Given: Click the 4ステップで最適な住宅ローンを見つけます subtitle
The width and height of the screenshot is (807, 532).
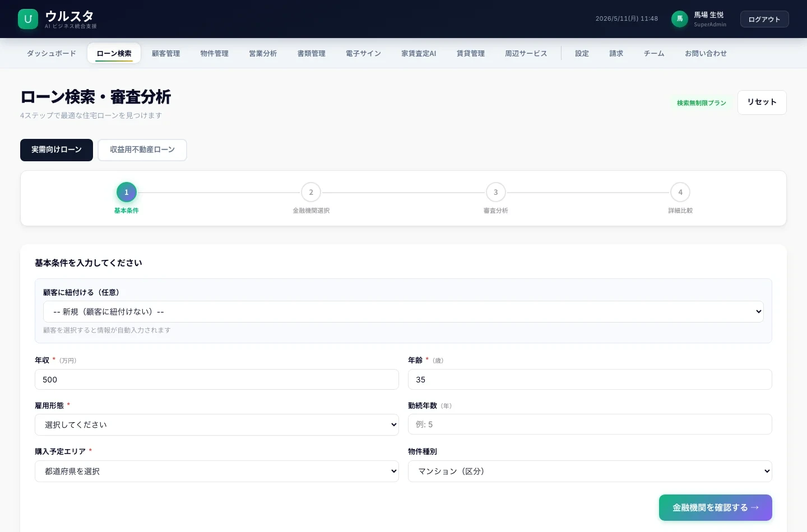Looking at the screenshot, I should pyautogui.click(x=91, y=115).
